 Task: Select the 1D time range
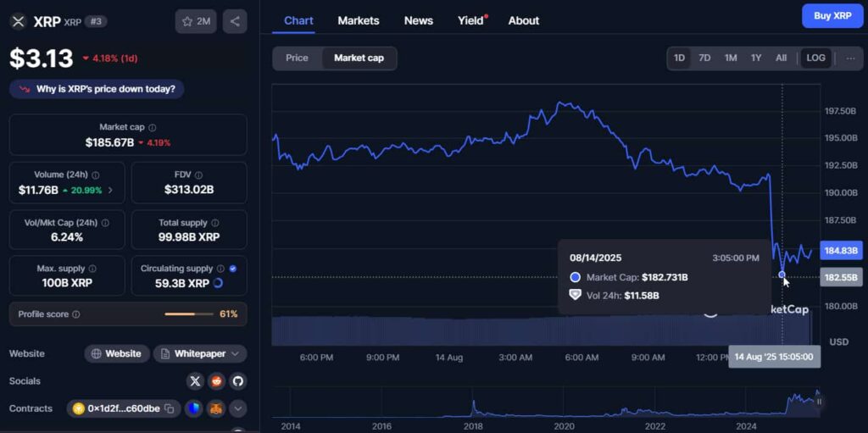679,58
